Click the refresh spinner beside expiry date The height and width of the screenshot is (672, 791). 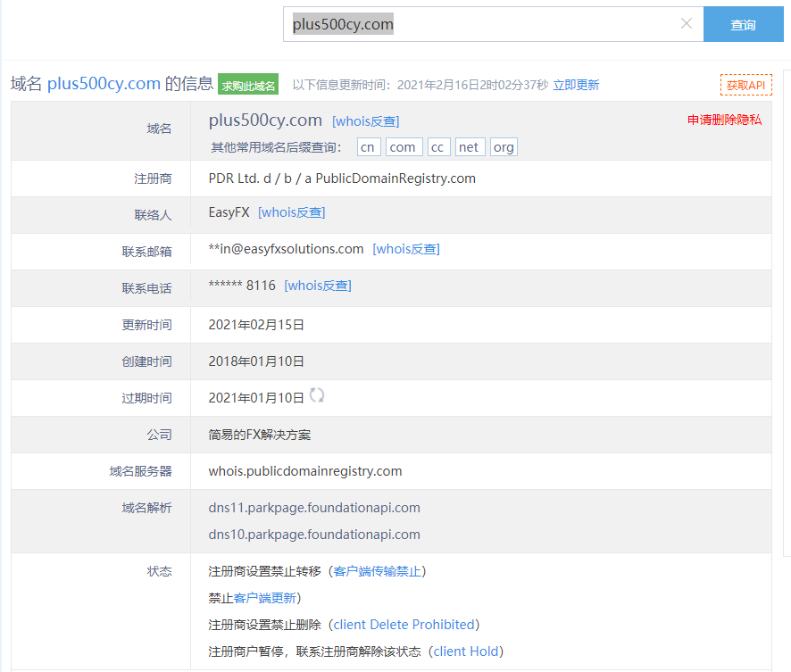tap(317, 395)
